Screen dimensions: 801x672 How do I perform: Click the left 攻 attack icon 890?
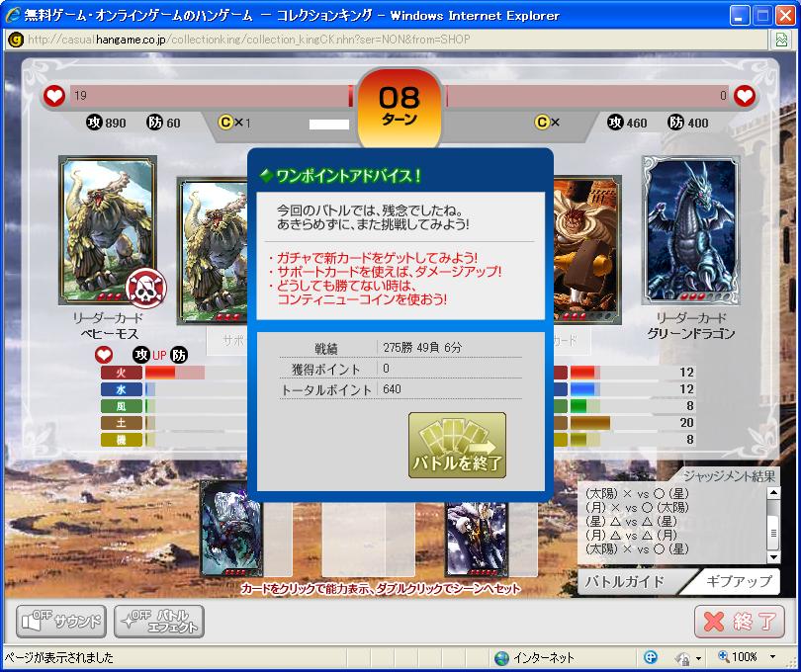coord(94,123)
